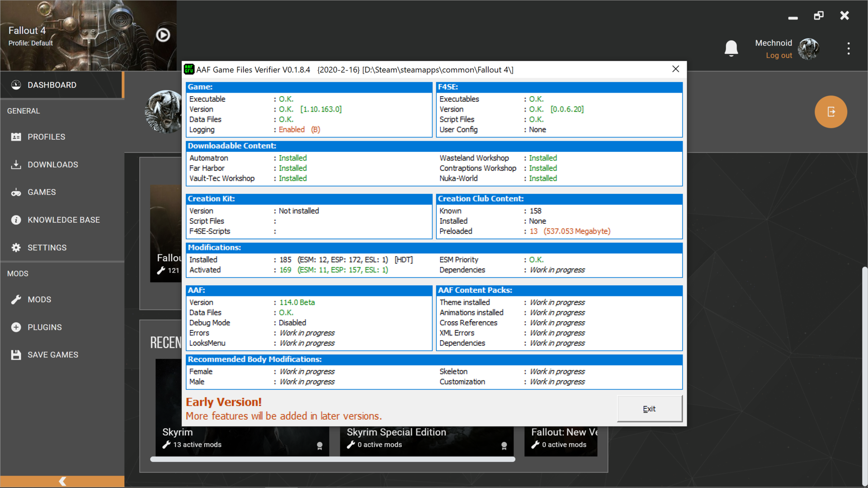Open the Fallout: New Vegas game card

(x=561, y=441)
